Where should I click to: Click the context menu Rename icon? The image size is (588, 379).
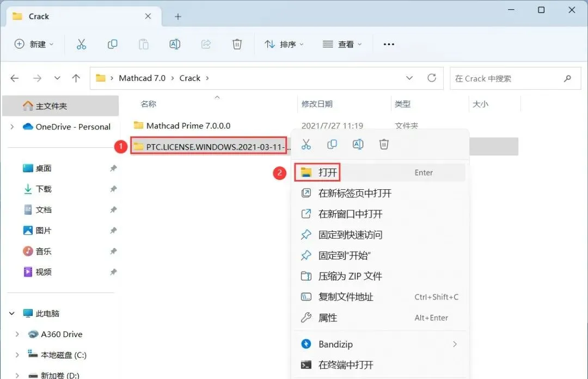[358, 144]
